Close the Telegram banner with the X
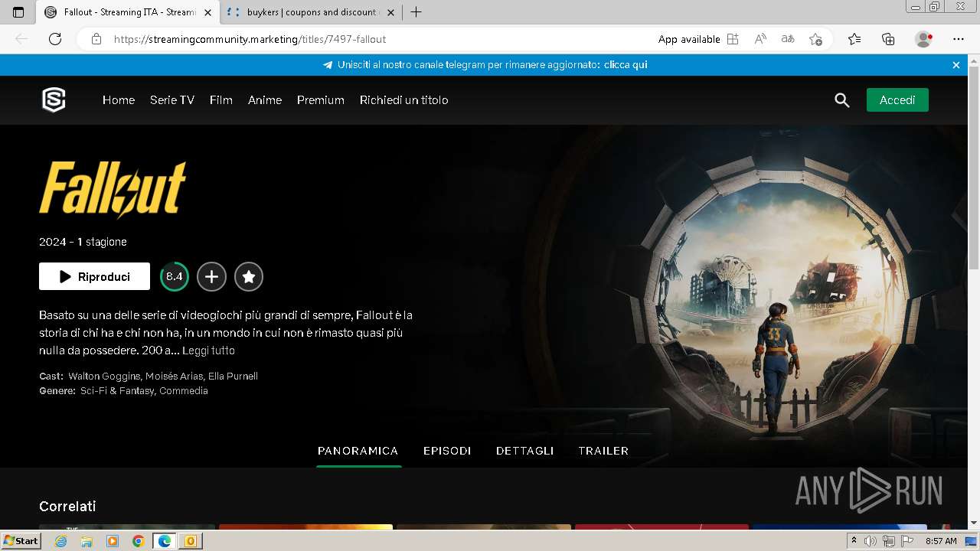This screenshot has height=551, width=980. [956, 65]
